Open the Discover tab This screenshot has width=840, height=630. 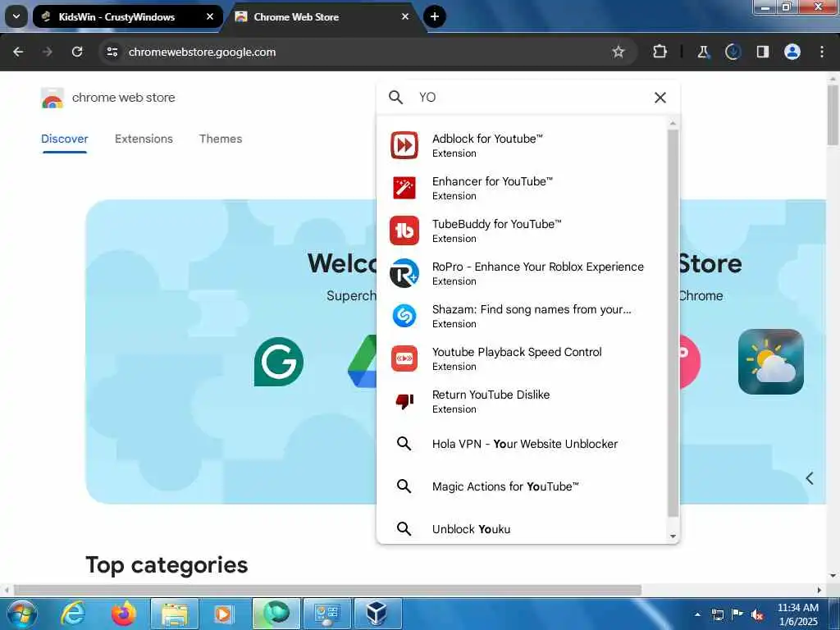tap(64, 139)
